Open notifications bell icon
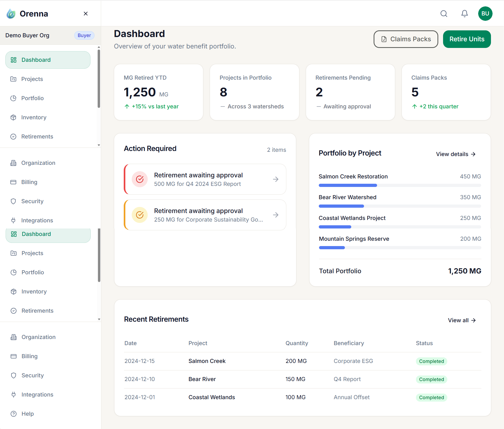This screenshot has height=429, width=504. point(465,14)
